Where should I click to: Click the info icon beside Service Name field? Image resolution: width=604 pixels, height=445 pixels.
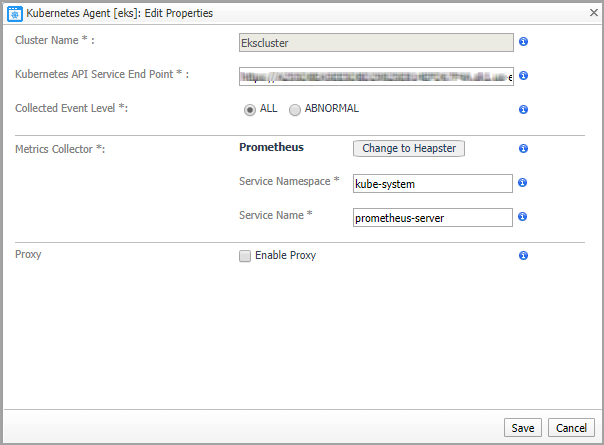click(524, 216)
